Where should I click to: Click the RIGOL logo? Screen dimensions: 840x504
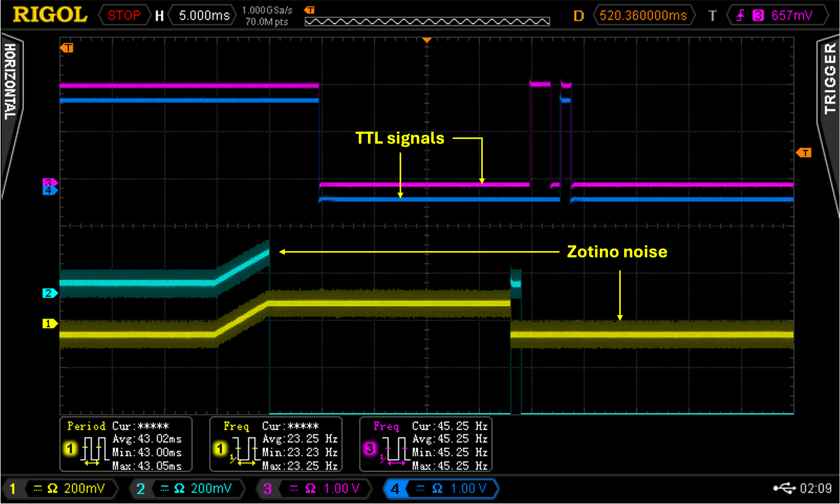pos(50,15)
